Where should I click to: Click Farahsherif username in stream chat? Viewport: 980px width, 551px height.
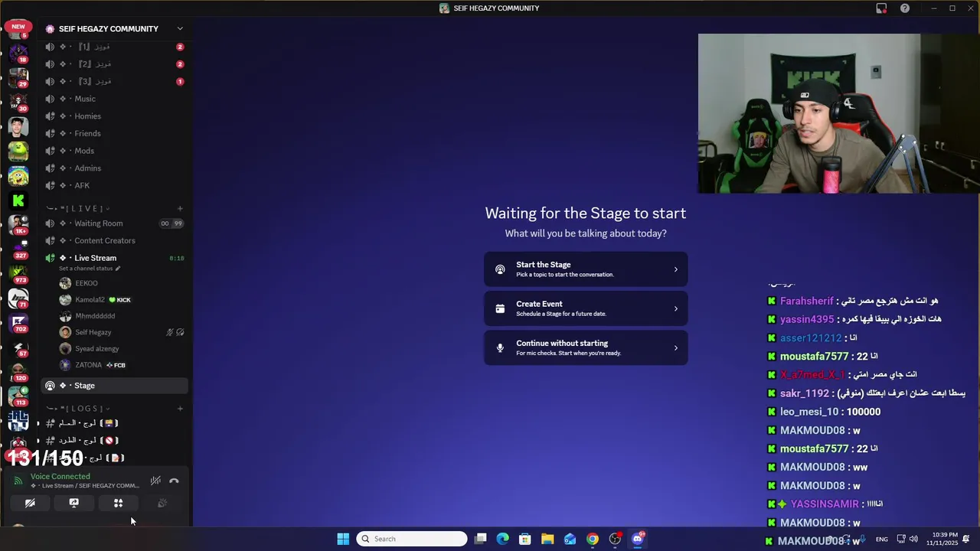[x=806, y=301]
